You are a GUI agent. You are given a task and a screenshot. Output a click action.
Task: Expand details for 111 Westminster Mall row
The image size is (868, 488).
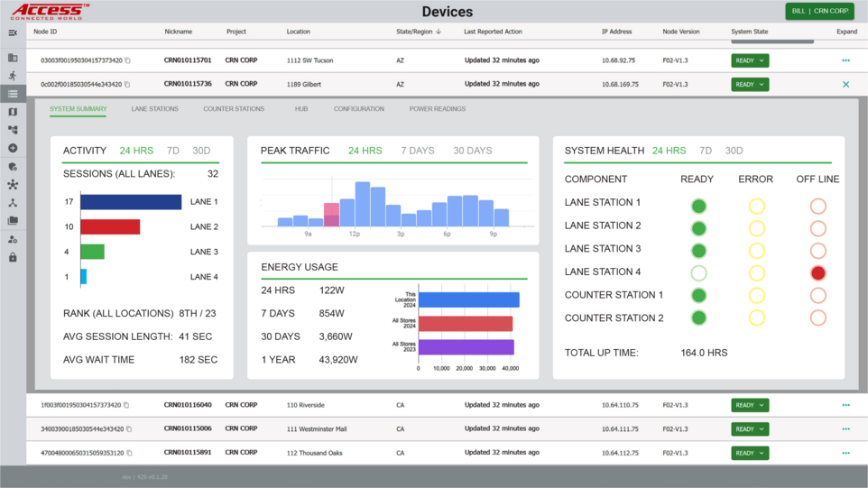pyautogui.click(x=845, y=428)
